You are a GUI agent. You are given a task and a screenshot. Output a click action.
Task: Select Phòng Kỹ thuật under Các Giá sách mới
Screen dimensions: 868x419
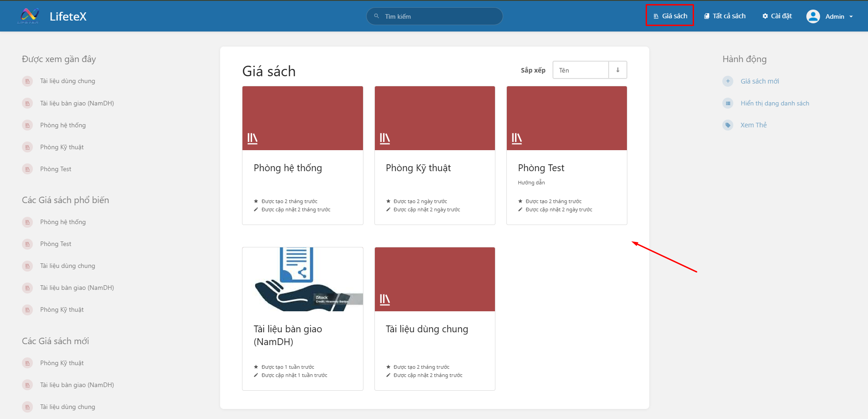62,363
